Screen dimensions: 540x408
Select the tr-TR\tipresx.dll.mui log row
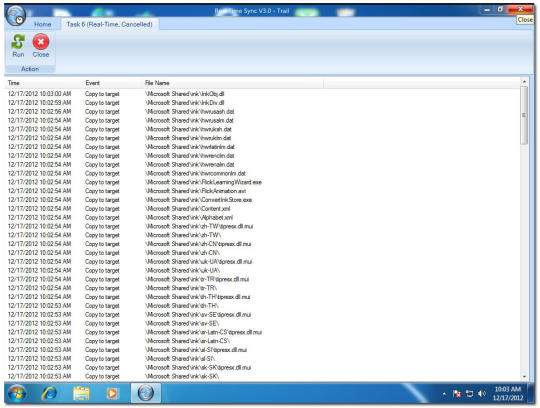[x=263, y=279]
